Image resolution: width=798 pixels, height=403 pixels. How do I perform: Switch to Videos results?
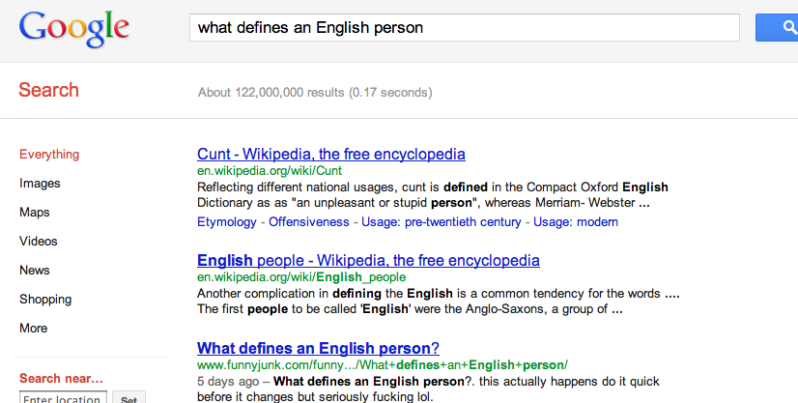tap(38, 241)
